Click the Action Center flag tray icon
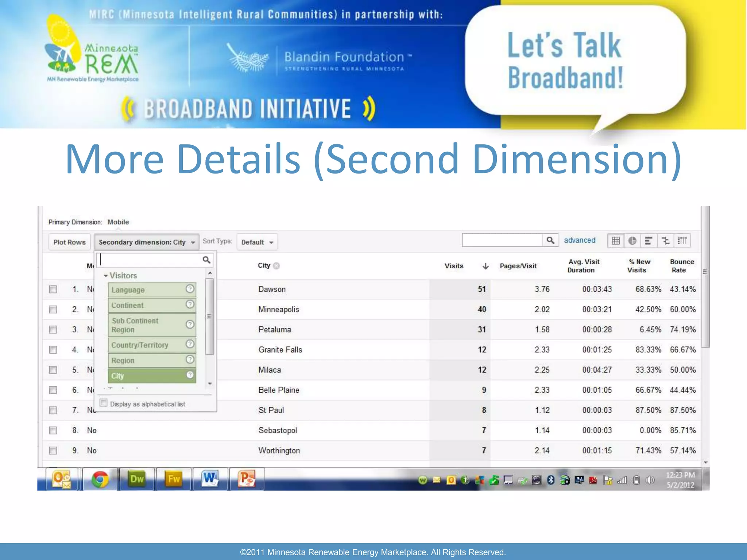 [x=608, y=480]
